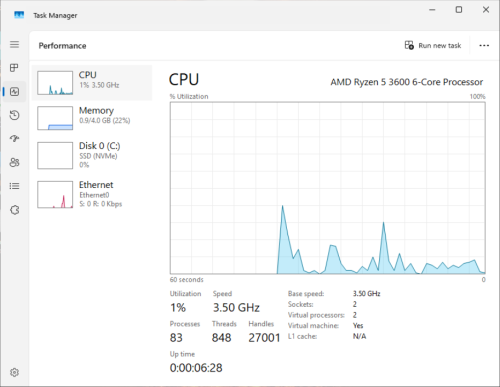Select the CPU performance item
This screenshot has height=387, width=500.
click(x=92, y=83)
